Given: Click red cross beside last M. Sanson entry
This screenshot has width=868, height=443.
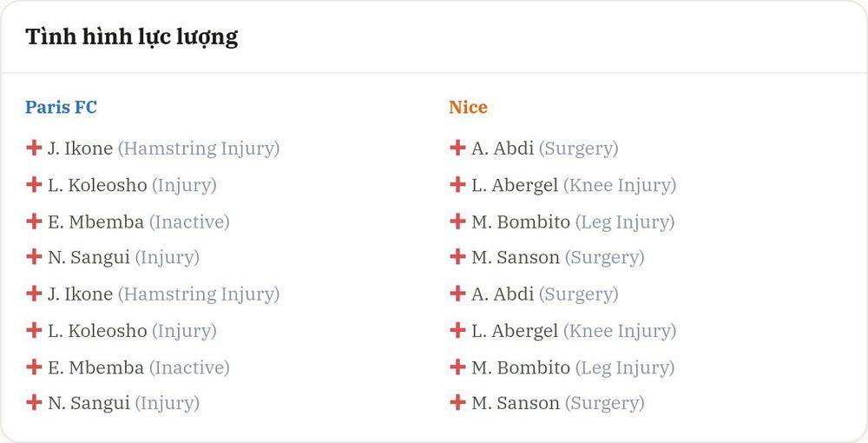Looking at the screenshot, I should click(x=457, y=402).
